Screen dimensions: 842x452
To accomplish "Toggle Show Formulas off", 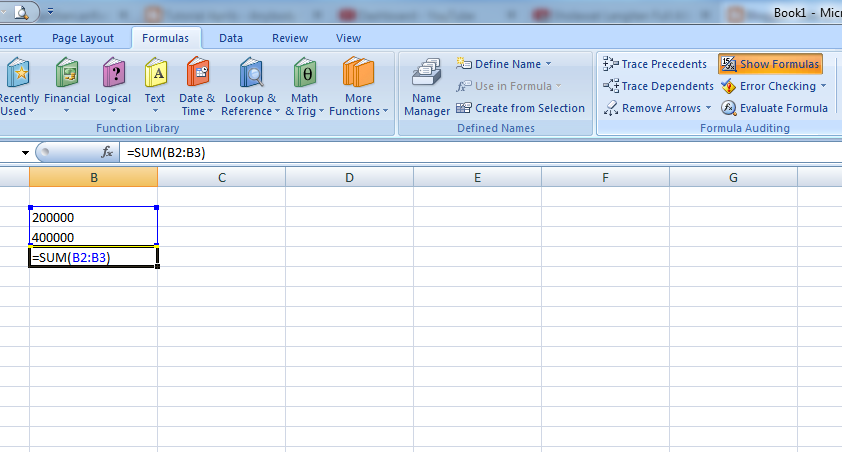I will tap(770, 64).
